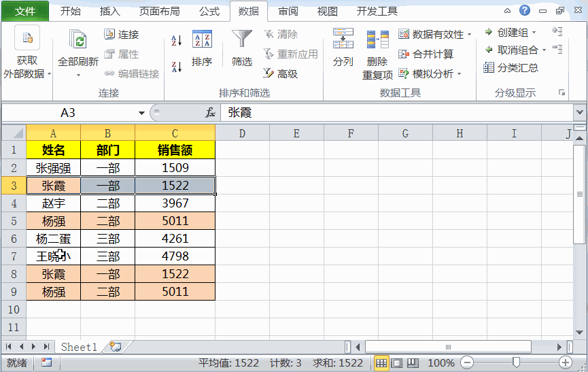This screenshot has height=372, width=588.
Task: Click the Show Detail icon in Outline group
Action: click(557, 31)
